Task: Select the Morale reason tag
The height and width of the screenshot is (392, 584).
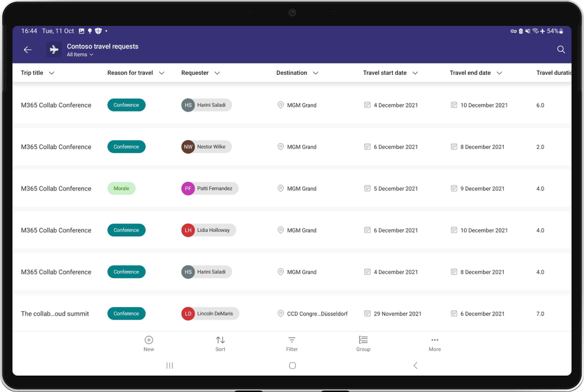Action: 122,188
